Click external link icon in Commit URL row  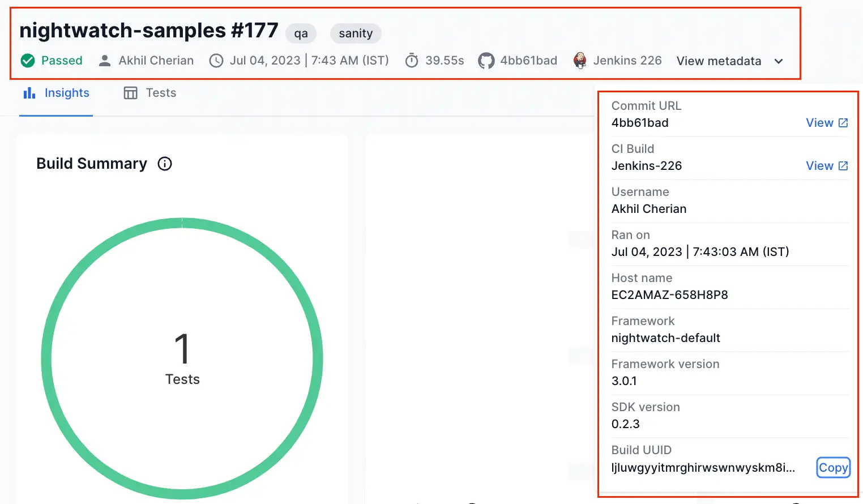pyautogui.click(x=843, y=123)
